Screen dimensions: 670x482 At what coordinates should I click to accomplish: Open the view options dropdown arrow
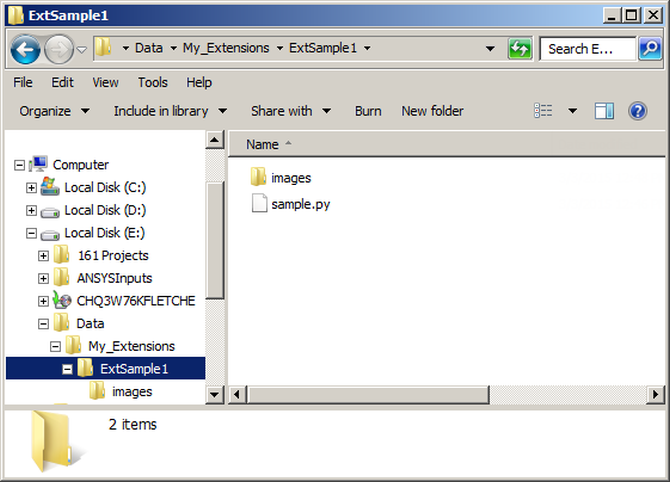573,111
